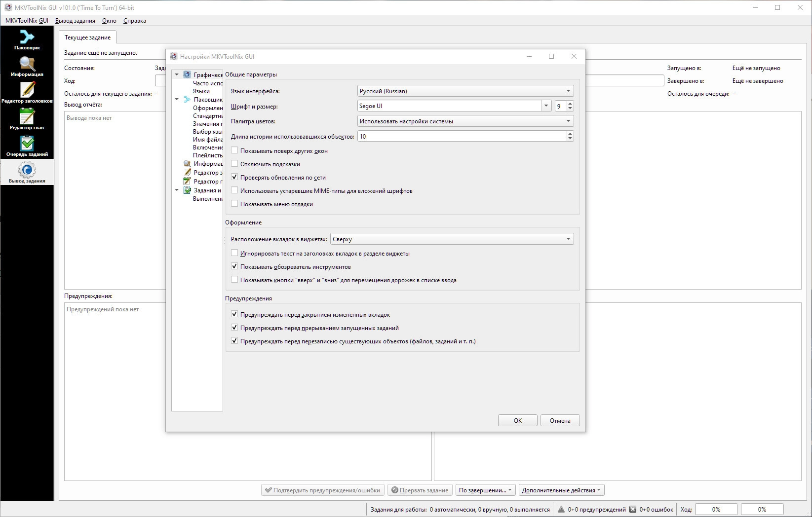The height and width of the screenshot is (517, 812).
Task: Click the Ход progress bar in Текущее задание
Action: pyautogui.click(x=409, y=81)
